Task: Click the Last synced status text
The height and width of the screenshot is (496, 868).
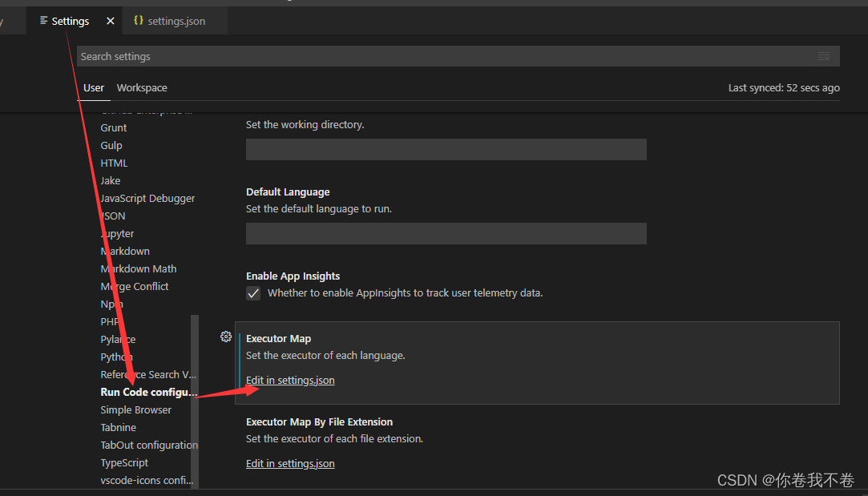Action: (x=783, y=88)
